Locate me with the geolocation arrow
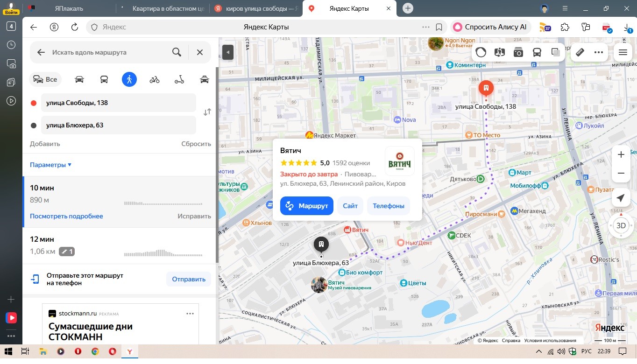This screenshot has width=637, height=364. coord(621,198)
